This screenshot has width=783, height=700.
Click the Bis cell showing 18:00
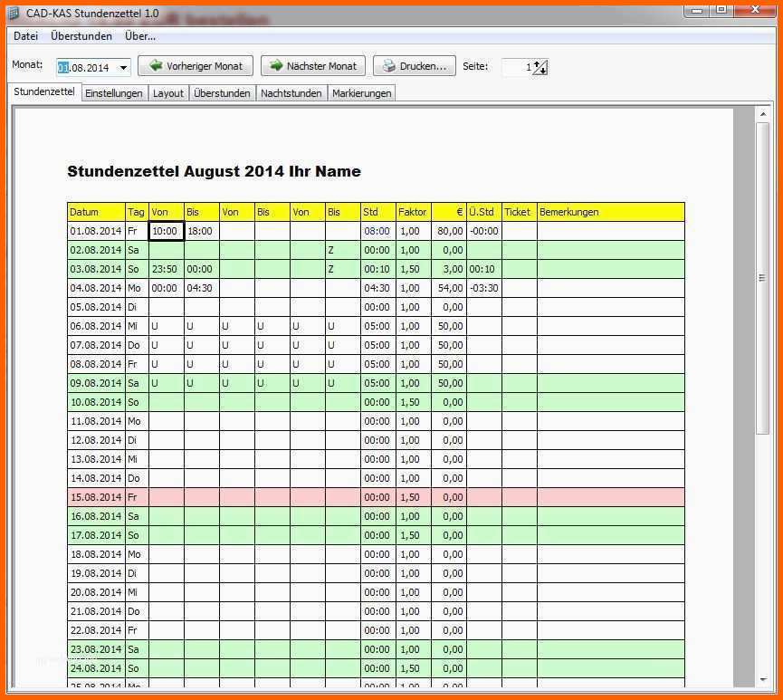pos(202,231)
